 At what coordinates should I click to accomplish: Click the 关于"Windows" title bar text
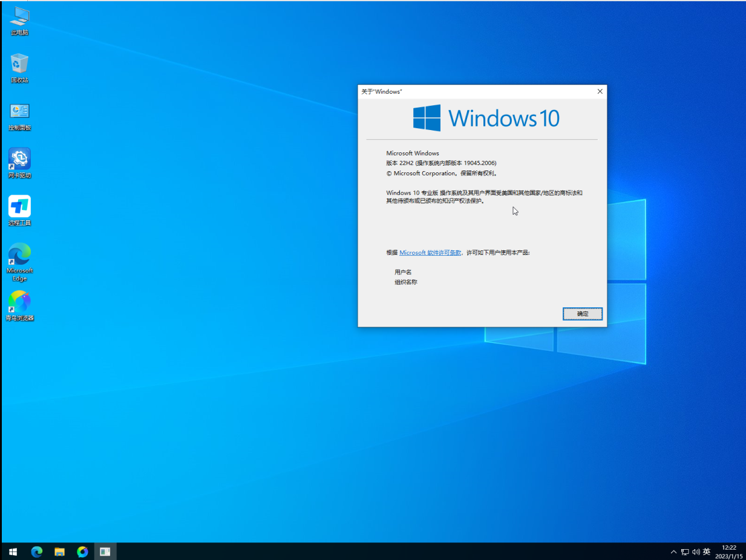381,91
